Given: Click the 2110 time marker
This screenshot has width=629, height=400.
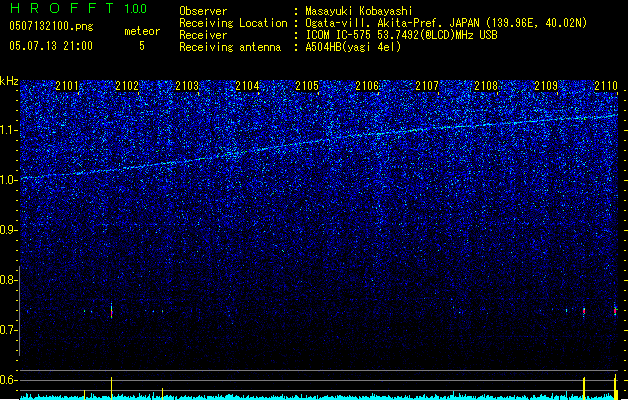Looking at the screenshot, I should [606, 86].
